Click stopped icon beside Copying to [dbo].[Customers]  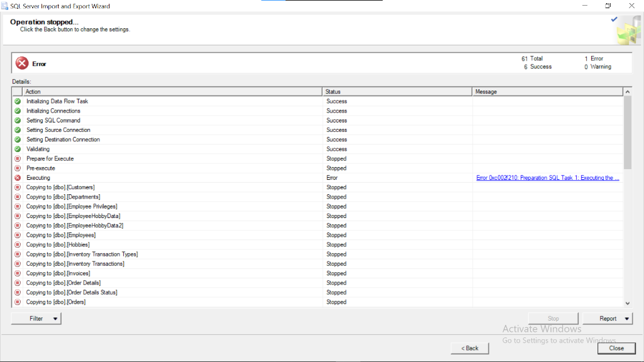18,187
